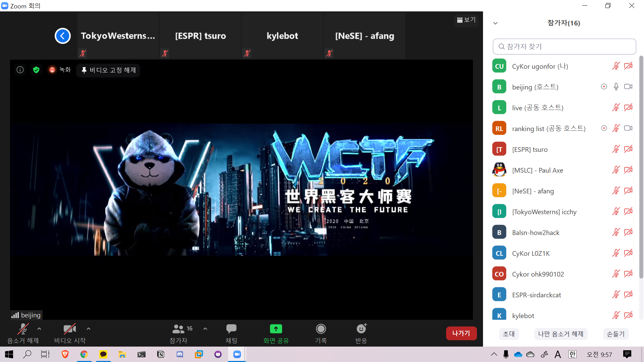Unpin the video
This screenshot has width=644, height=362.
(x=108, y=70)
